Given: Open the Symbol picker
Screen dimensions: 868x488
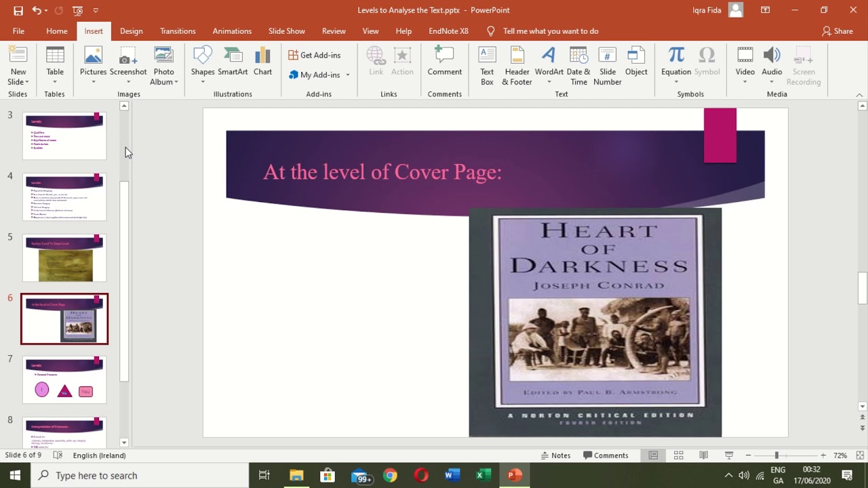Looking at the screenshot, I should [x=707, y=61].
